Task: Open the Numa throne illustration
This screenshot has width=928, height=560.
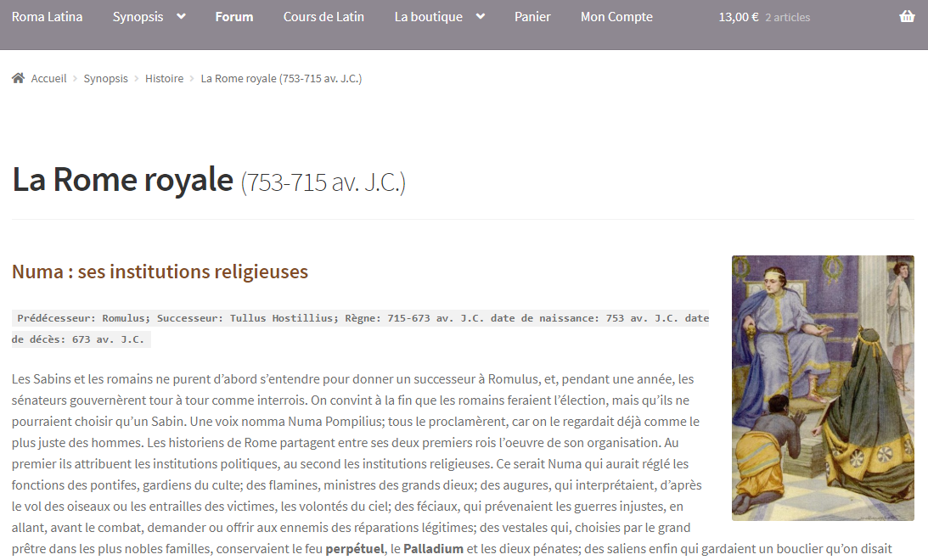Action: tap(822, 388)
